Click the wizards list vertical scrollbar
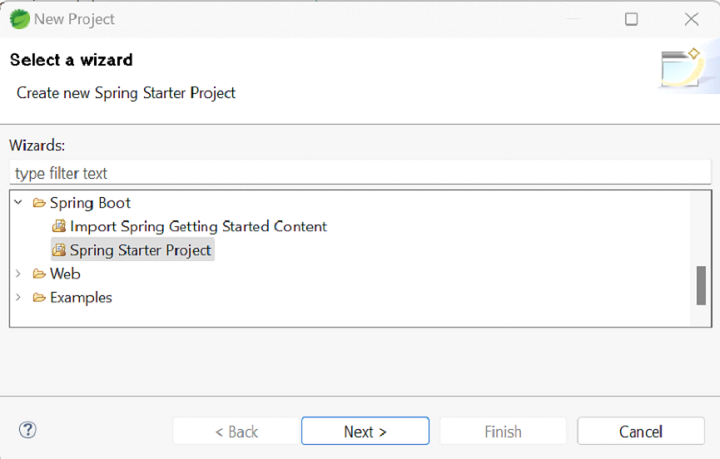 pyautogui.click(x=701, y=285)
